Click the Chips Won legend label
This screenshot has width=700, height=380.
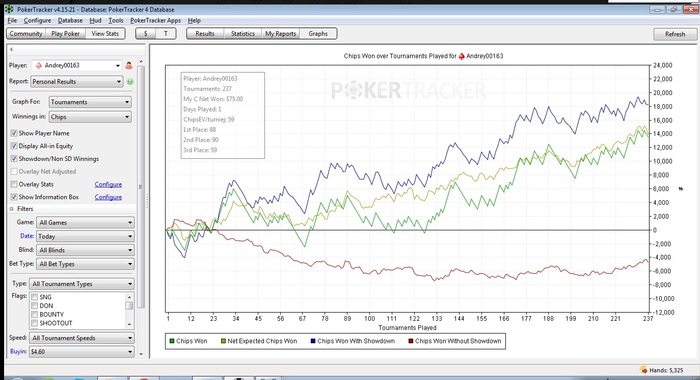[192, 341]
